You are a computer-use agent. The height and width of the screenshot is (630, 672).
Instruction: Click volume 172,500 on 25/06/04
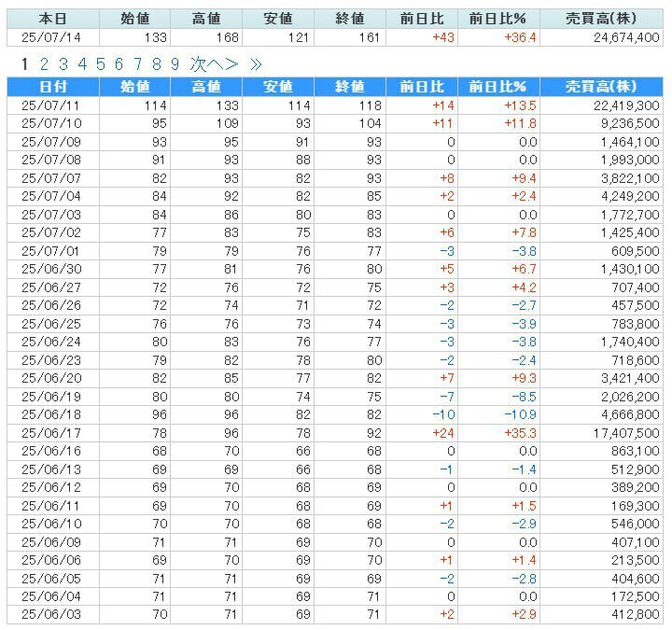point(636,597)
